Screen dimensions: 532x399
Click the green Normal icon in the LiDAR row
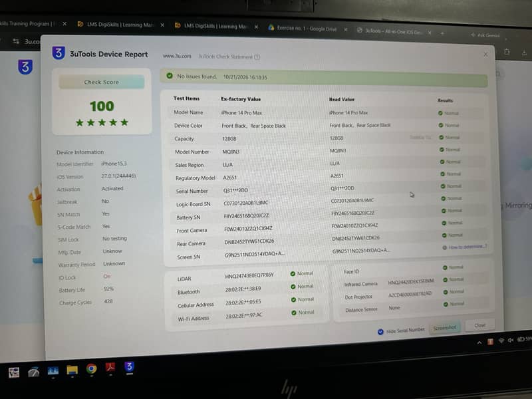(293, 274)
